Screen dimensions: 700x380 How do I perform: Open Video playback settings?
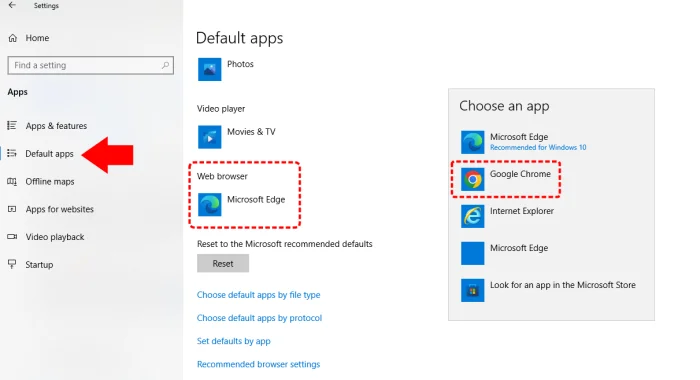coord(54,237)
